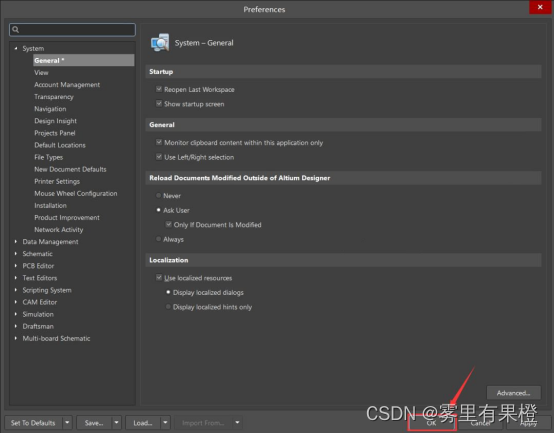This screenshot has width=554, height=433.
Task: Open File Types preferences
Action: [x=48, y=157]
